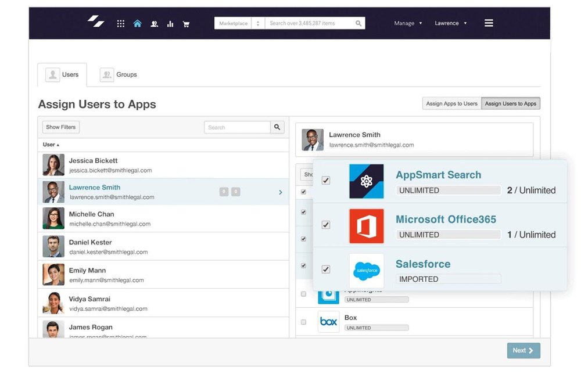This screenshot has height=392, width=581.
Task: Click the Box app name
Action: point(350,318)
